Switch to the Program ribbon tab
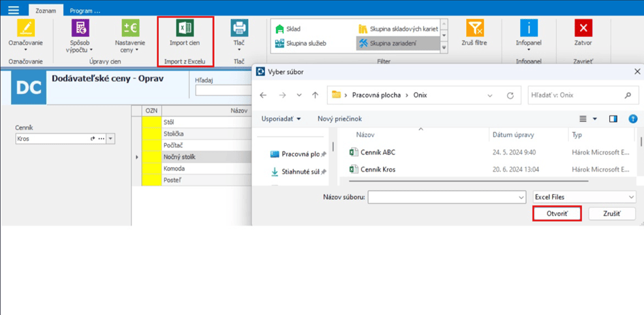 pyautogui.click(x=85, y=11)
